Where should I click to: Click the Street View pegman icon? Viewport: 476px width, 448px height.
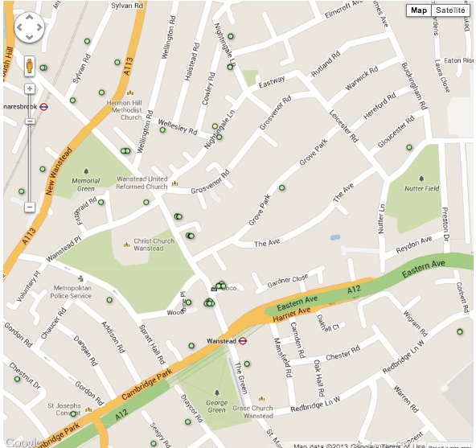point(30,66)
